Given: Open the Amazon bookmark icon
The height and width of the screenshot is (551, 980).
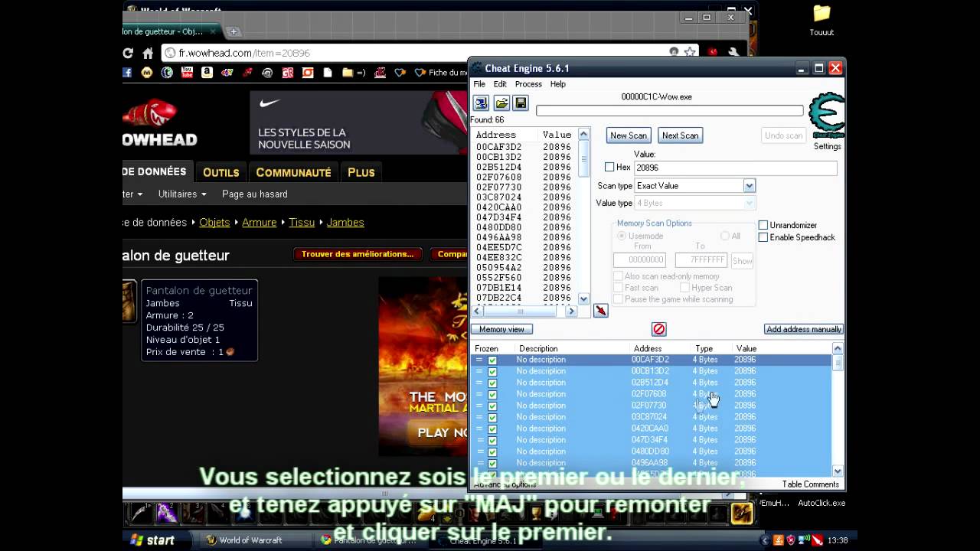Looking at the screenshot, I should (x=207, y=73).
